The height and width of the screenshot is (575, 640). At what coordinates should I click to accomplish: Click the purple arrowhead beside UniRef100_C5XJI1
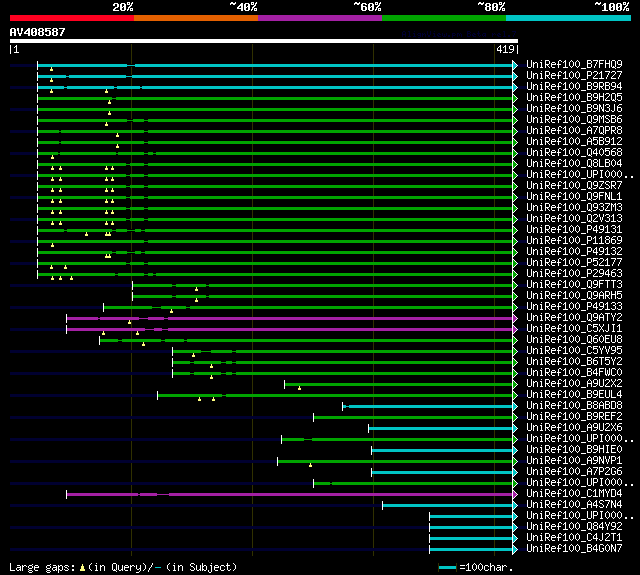click(x=515, y=329)
